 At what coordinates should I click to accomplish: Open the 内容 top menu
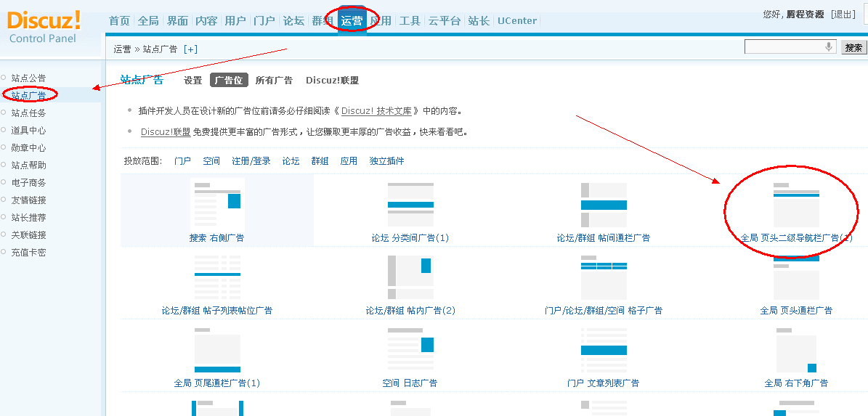point(206,21)
